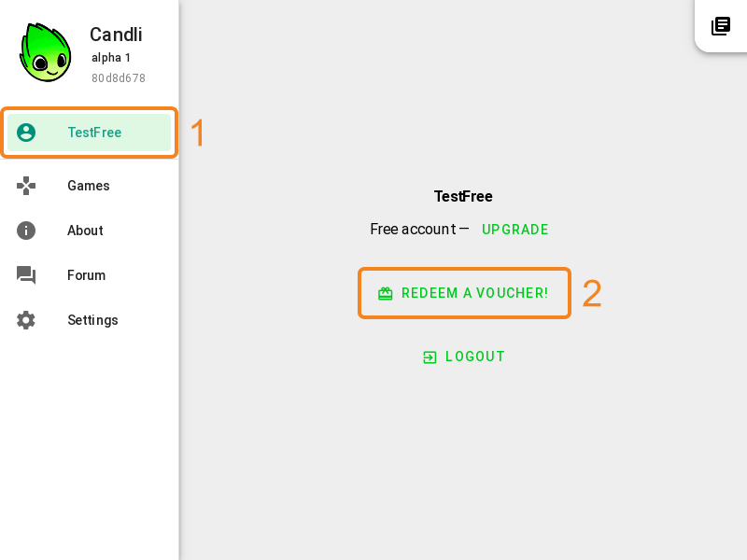Click the chat bubbles Forum icon

click(26, 275)
